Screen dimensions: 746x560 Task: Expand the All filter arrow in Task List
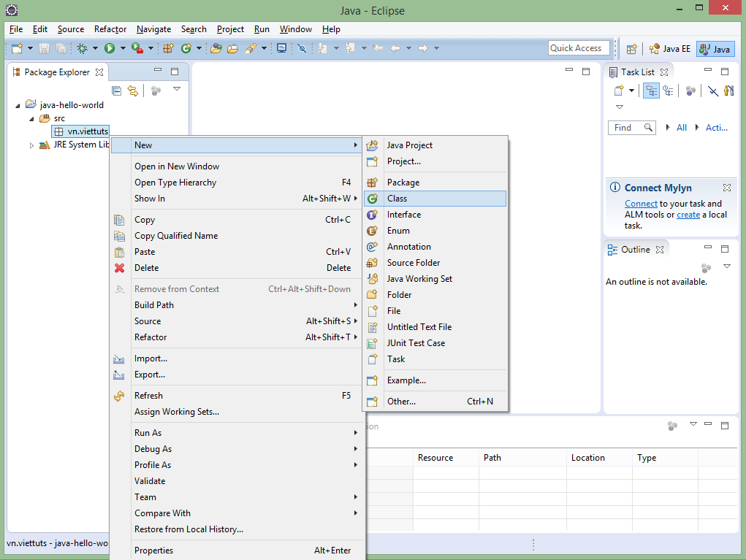(668, 127)
